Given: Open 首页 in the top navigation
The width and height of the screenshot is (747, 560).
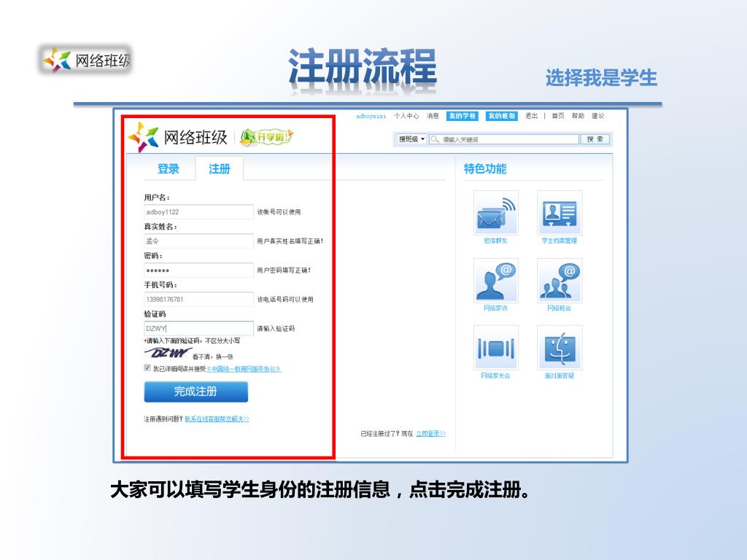Looking at the screenshot, I should (558, 116).
